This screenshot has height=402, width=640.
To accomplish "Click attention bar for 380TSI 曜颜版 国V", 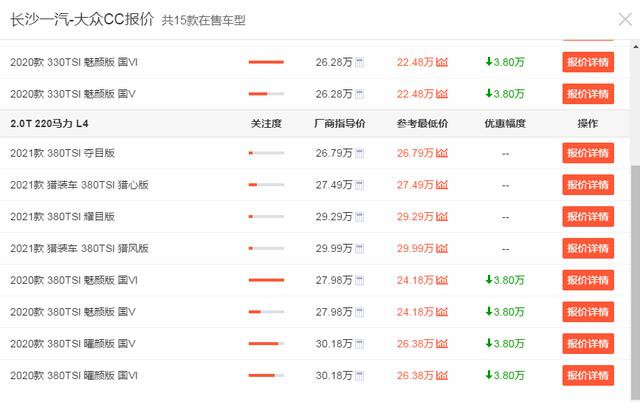I will coord(266,344).
